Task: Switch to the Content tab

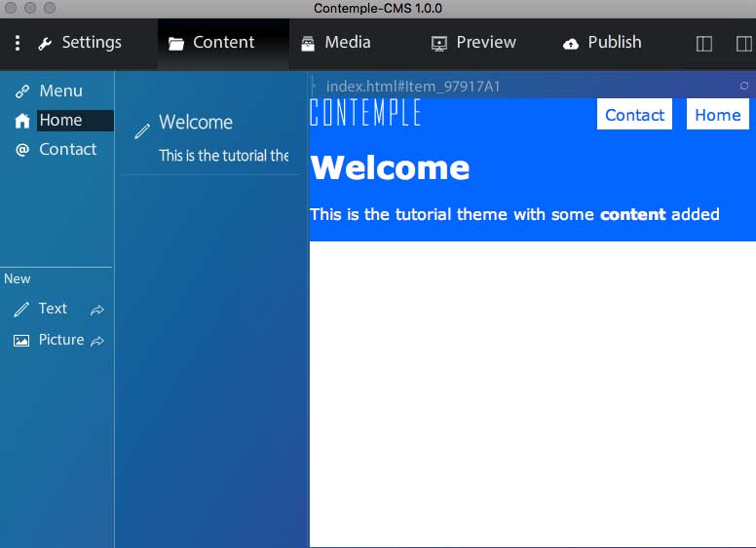Action: click(x=223, y=43)
